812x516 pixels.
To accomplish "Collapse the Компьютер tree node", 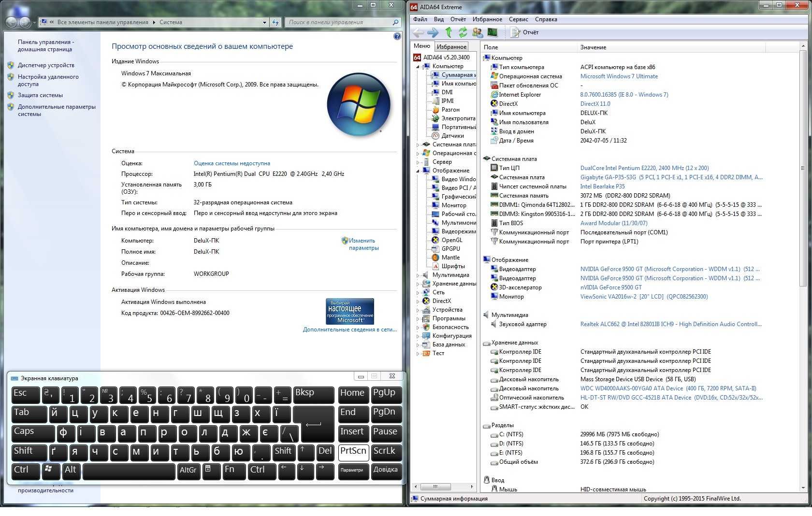I will point(418,67).
